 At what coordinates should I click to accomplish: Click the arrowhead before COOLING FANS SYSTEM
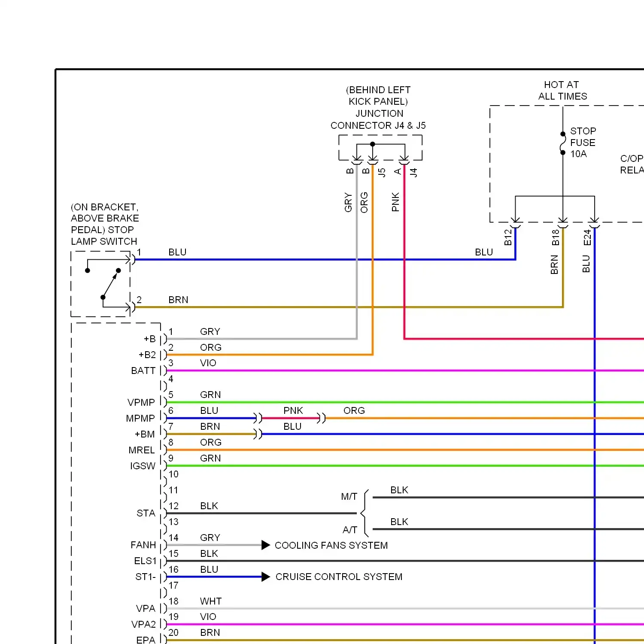266,545
